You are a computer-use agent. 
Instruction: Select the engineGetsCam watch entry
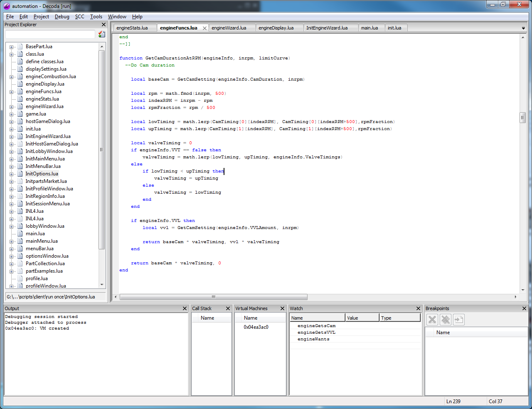coord(316,326)
